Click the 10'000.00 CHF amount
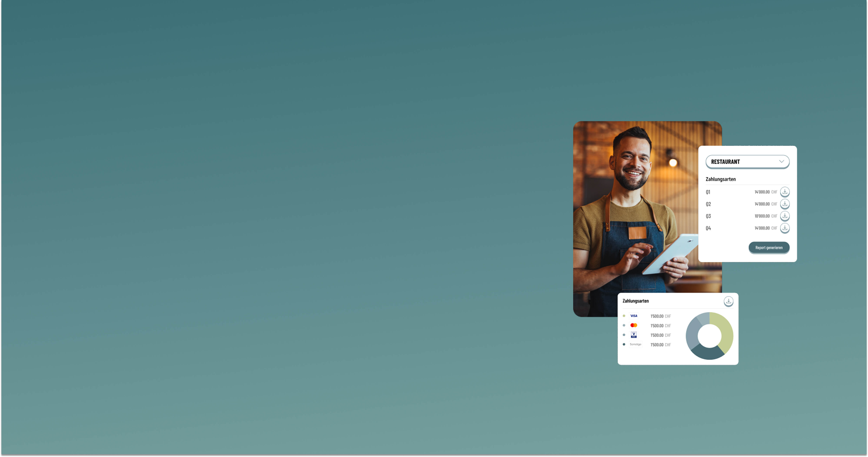The image size is (868, 457). (x=766, y=216)
